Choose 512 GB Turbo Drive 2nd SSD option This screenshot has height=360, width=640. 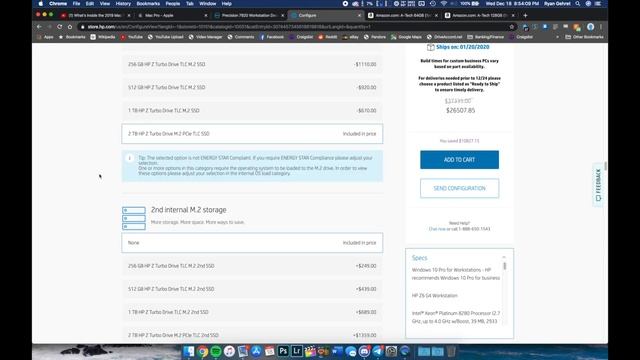click(x=252, y=289)
